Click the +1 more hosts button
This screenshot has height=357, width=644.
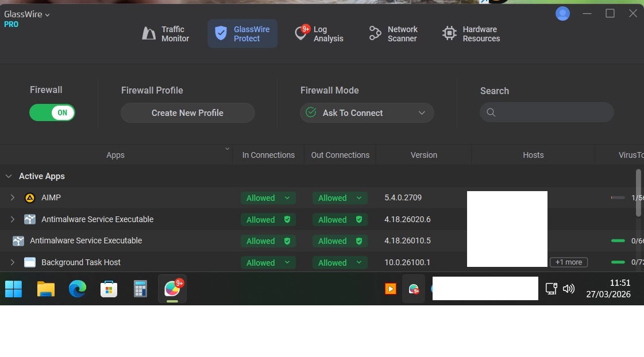tap(568, 262)
